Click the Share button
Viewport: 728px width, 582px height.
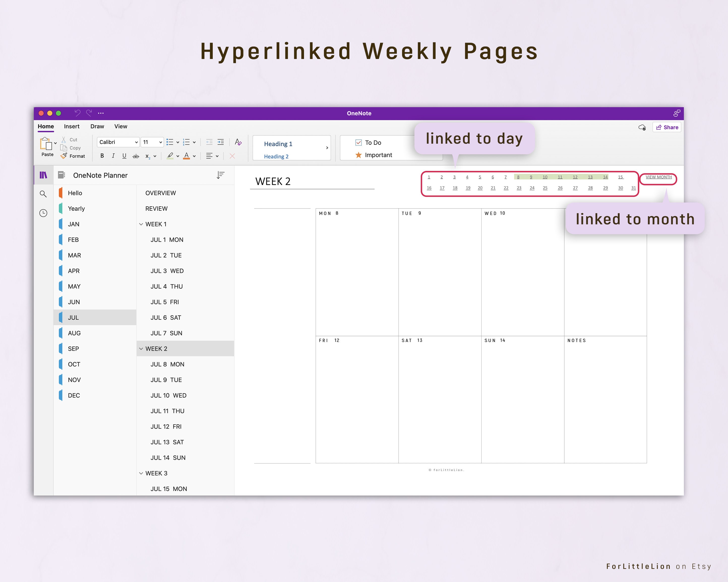point(667,127)
